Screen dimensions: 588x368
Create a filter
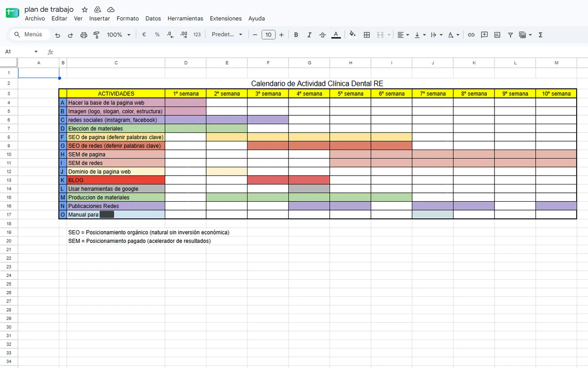511,35
